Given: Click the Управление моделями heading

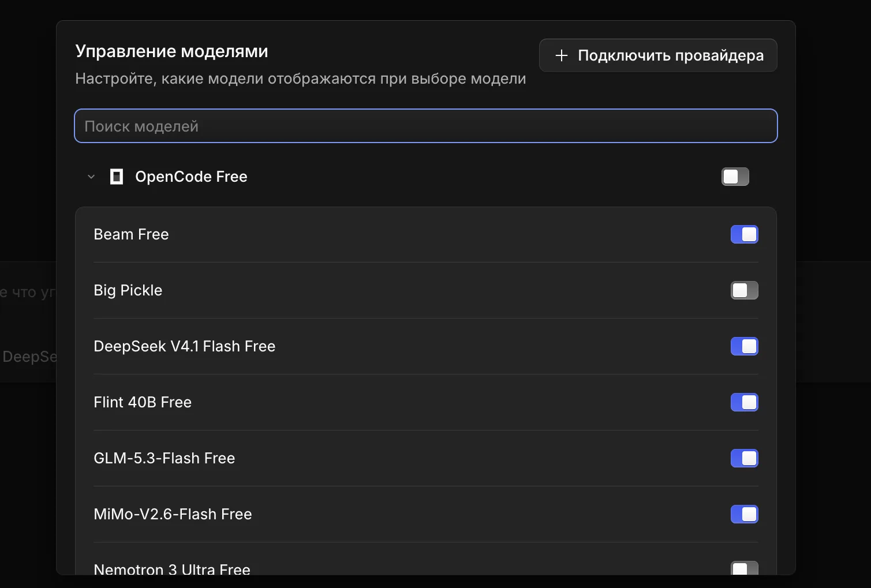Looking at the screenshot, I should pyautogui.click(x=171, y=51).
